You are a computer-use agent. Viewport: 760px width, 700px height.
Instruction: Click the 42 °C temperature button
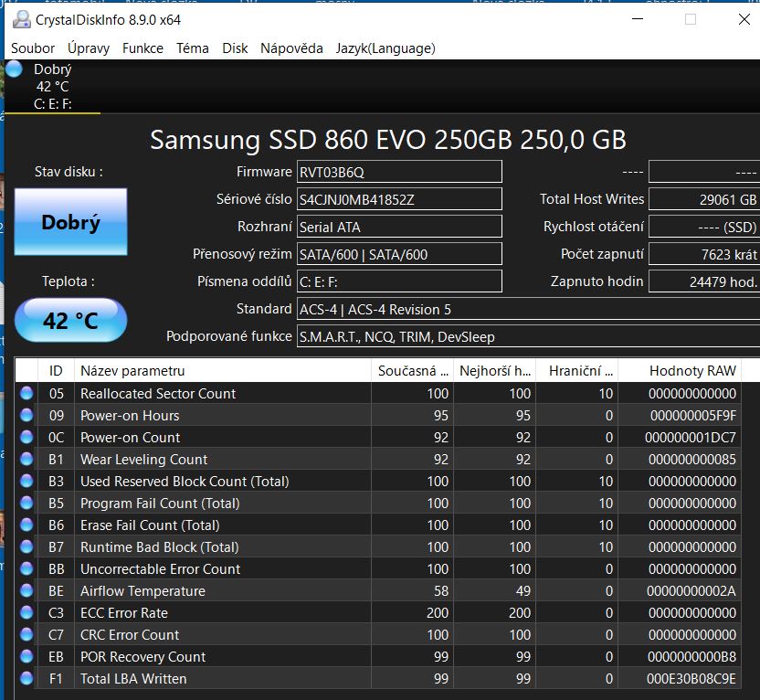click(70, 321)
